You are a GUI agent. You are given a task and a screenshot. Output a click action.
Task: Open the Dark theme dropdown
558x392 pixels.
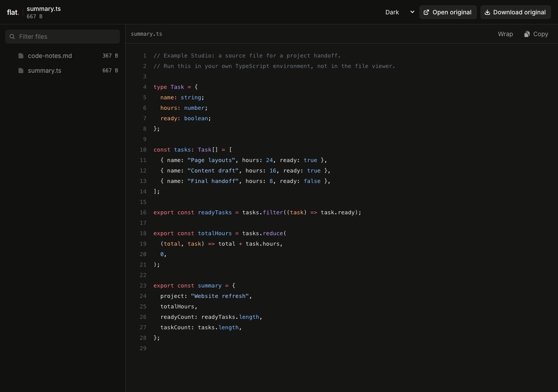point(400,12)
